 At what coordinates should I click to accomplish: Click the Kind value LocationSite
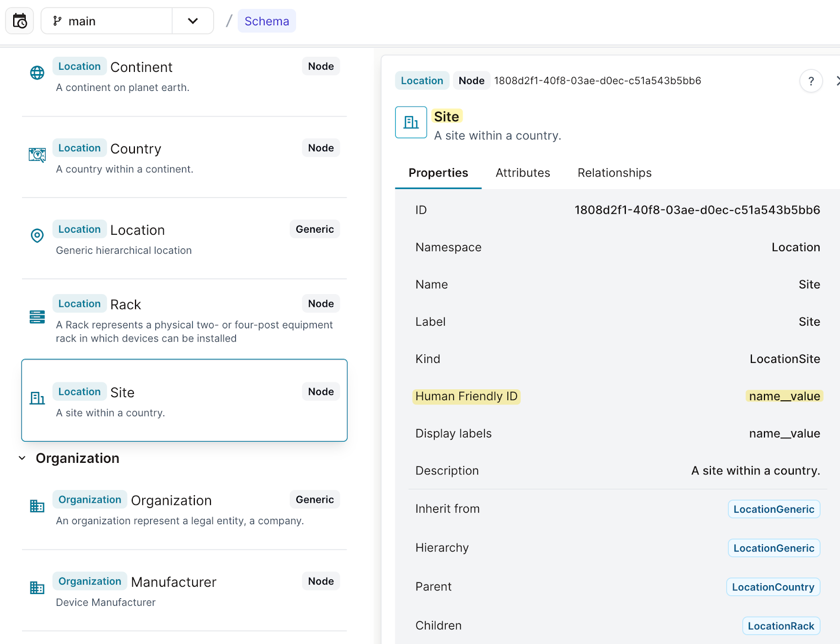(x=785, y=359)
